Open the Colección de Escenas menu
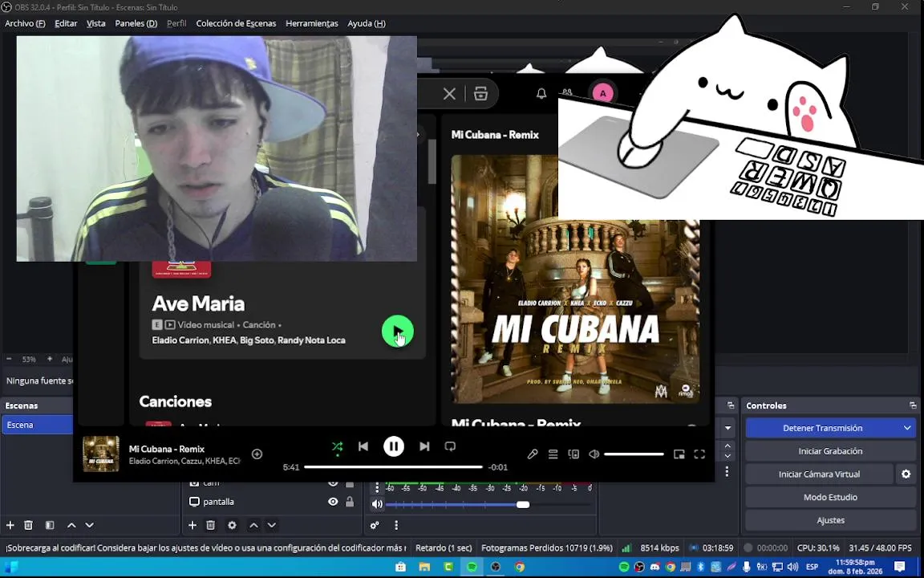This screenshot has width=924, height=578. pos(236,23)
